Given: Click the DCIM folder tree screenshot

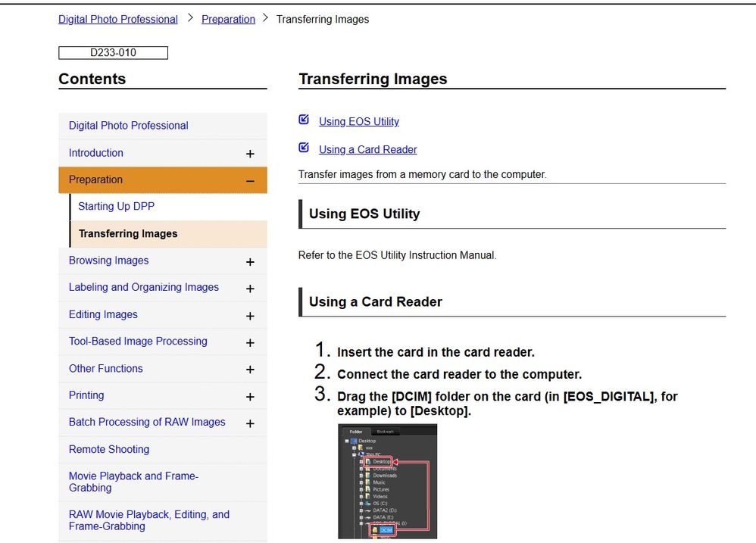Looking at the screenshot, I should click(387, 481).
